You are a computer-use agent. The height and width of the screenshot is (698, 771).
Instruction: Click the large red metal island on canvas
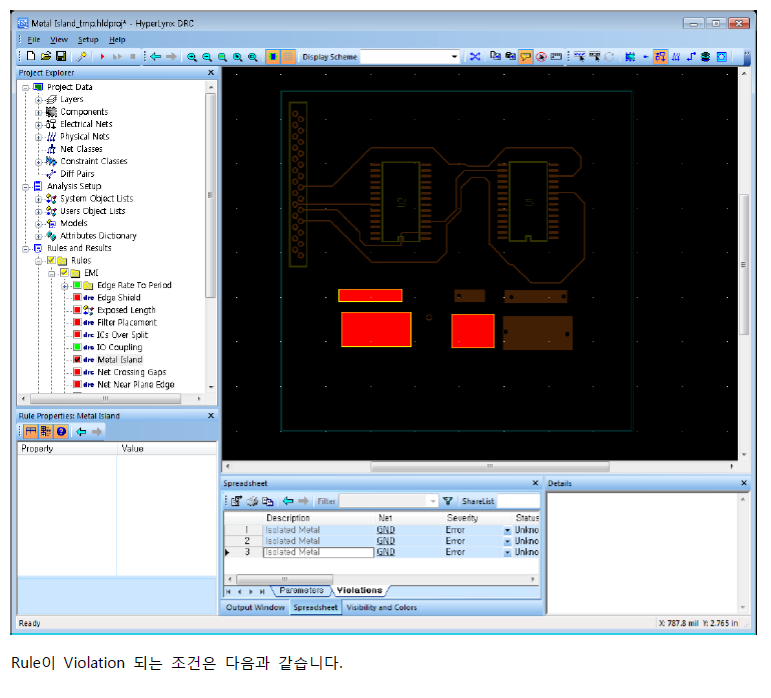(375, 329)
